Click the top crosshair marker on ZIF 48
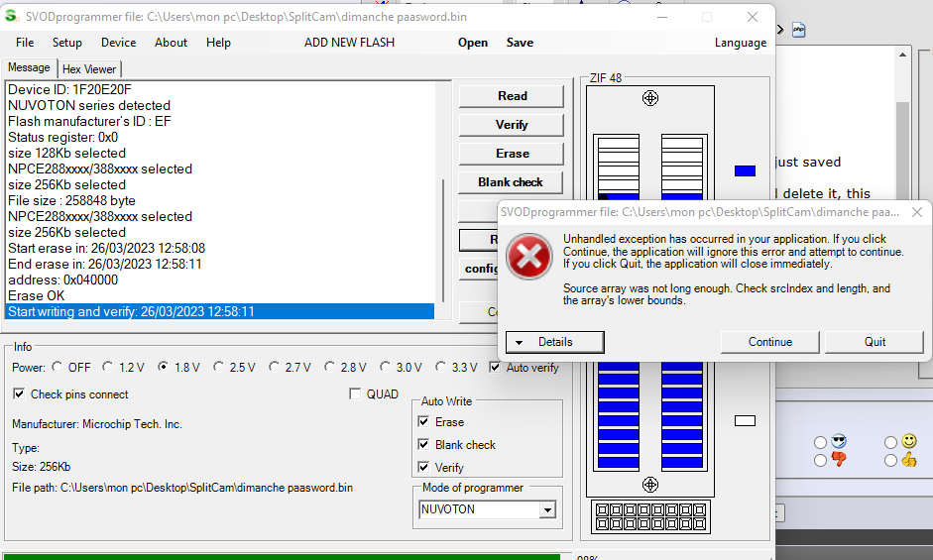This screenshot has height=560, width=933. (650, 98)
